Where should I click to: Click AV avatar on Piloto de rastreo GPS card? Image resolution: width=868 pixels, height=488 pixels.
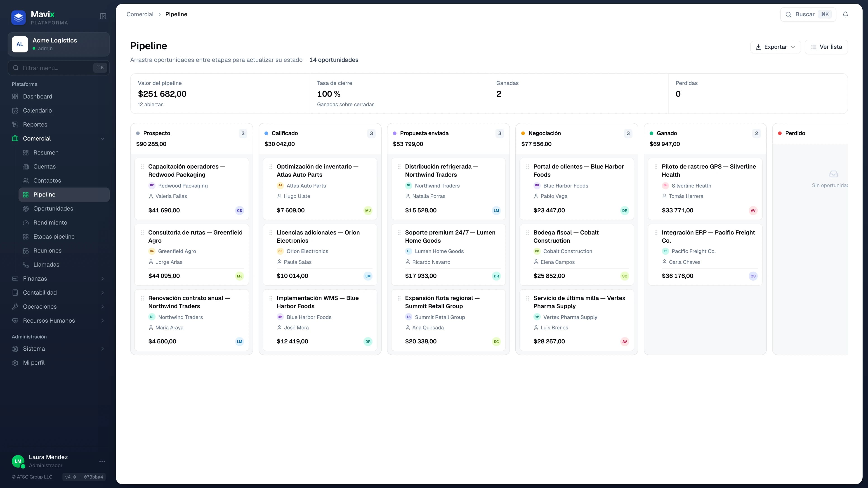753,211
